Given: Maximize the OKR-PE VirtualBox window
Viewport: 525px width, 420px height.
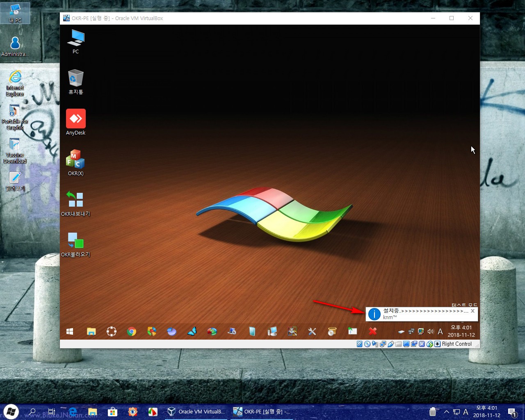Looking at the screenshot, I should [452, 18].
